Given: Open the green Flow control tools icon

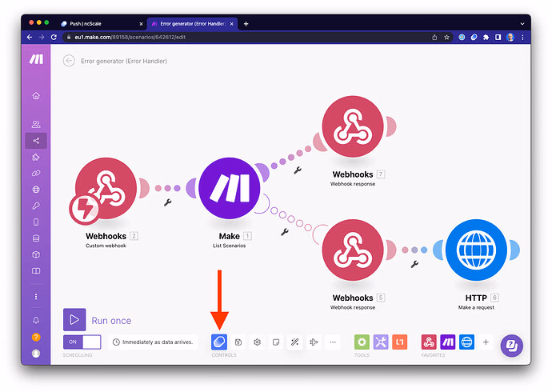Looking at the screenshot, I should 362,342.
